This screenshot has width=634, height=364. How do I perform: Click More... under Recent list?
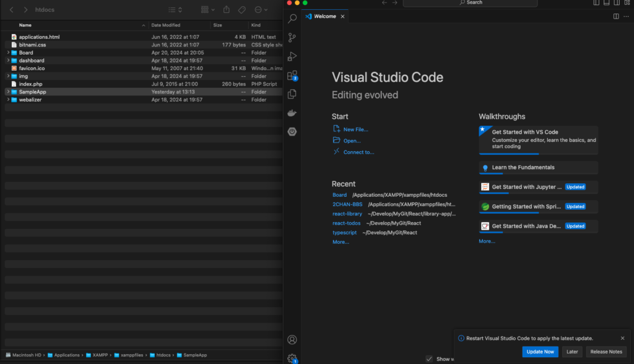point(341,242)
